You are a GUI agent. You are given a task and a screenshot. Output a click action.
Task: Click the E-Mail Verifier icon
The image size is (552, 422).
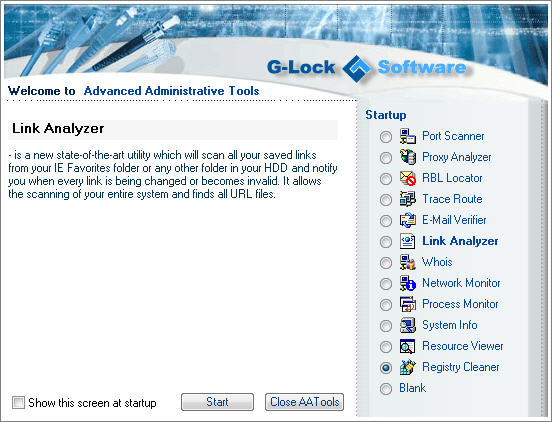pos(408,220)
